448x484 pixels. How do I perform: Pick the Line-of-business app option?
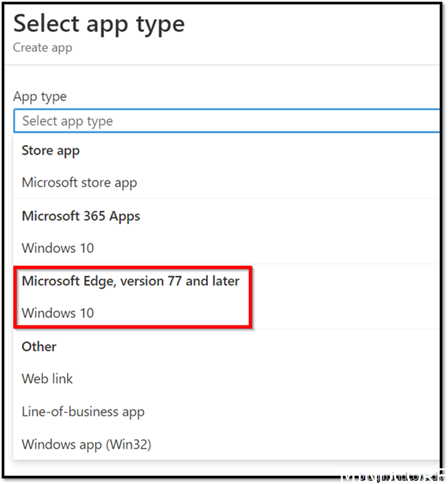point(83,412)
